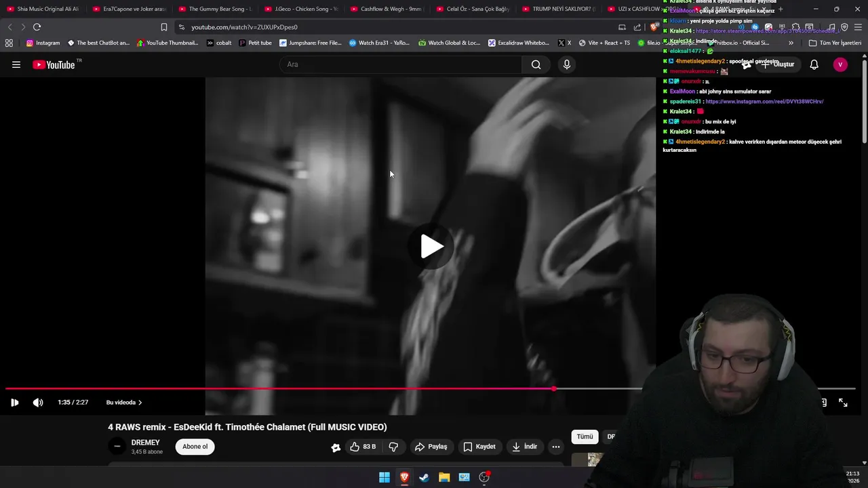
Task: Bookmark this page with the bookmark icon
Action: click(x=163, y=27)
